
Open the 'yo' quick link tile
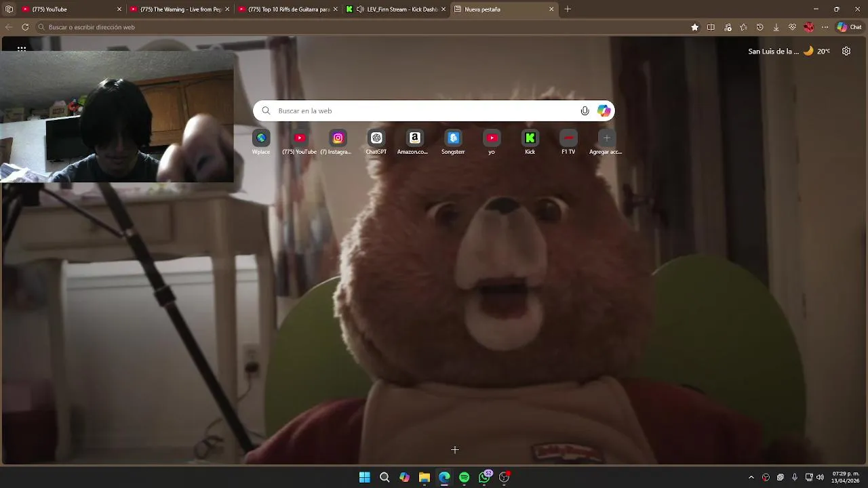pos(492,142)
